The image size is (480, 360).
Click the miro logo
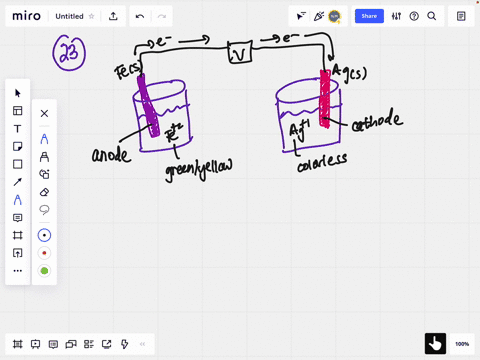[x=26, y=16]
